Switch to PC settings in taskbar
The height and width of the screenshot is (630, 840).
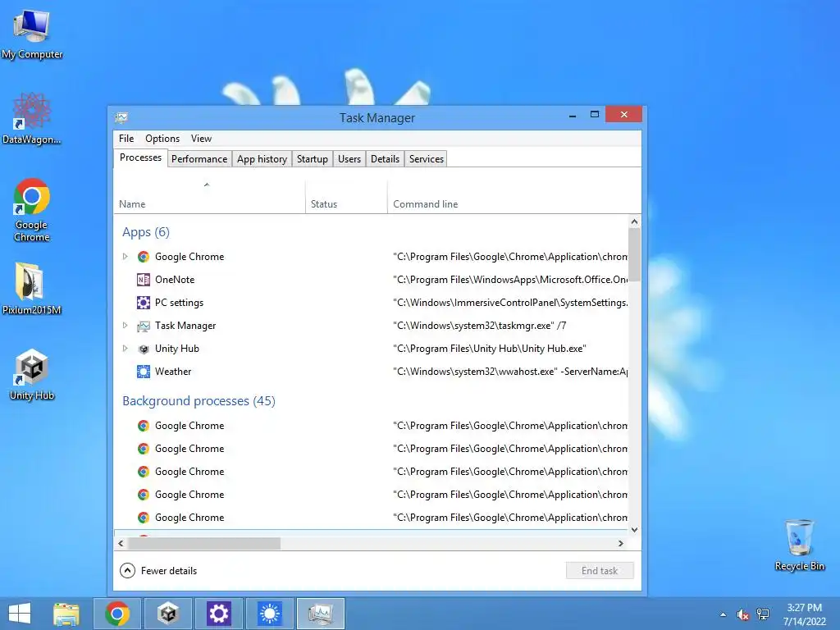218,614
